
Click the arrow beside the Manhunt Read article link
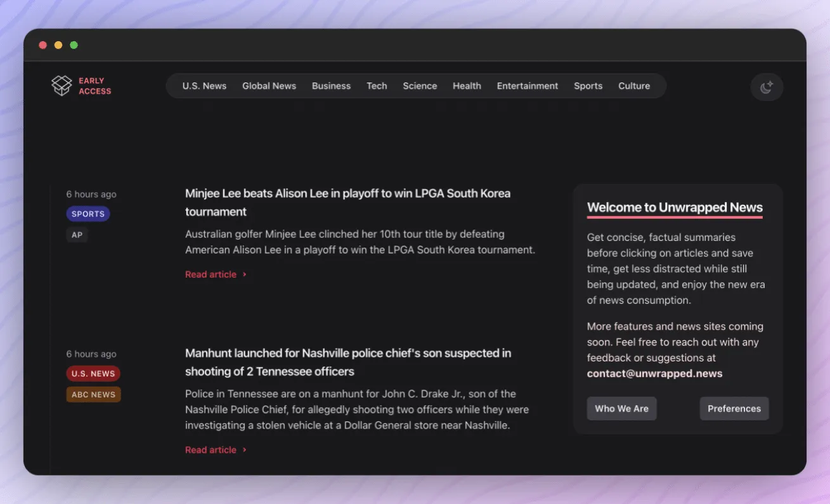pos(245,450)
